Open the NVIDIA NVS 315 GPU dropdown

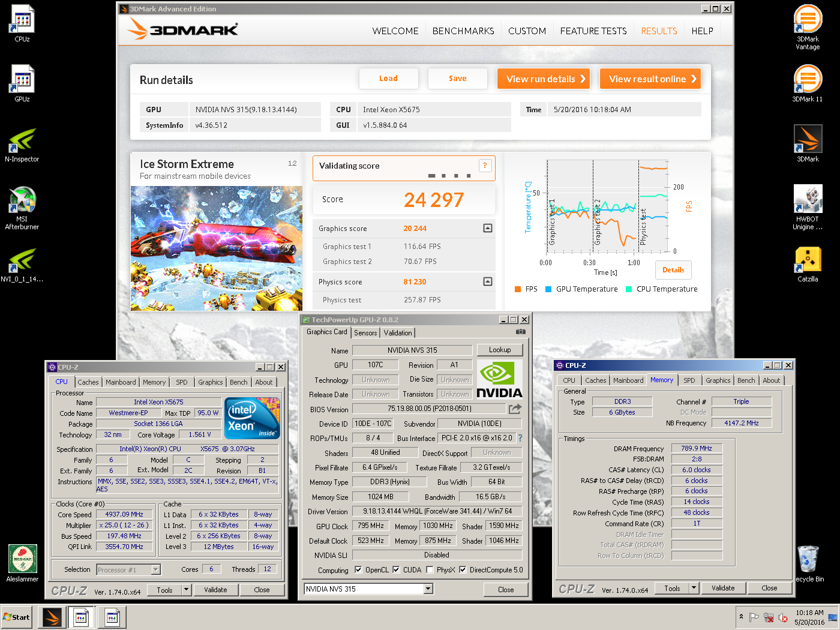[x=428, y=589]
